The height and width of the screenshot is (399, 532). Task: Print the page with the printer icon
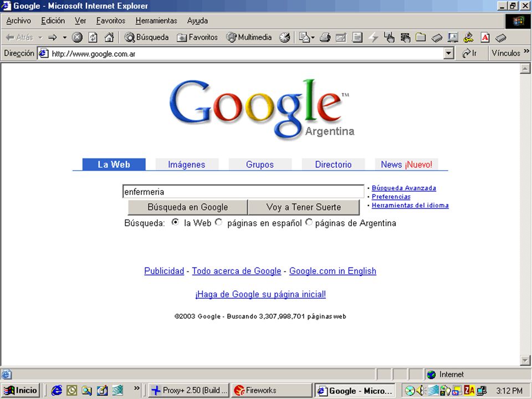click(x=325, y=37)
